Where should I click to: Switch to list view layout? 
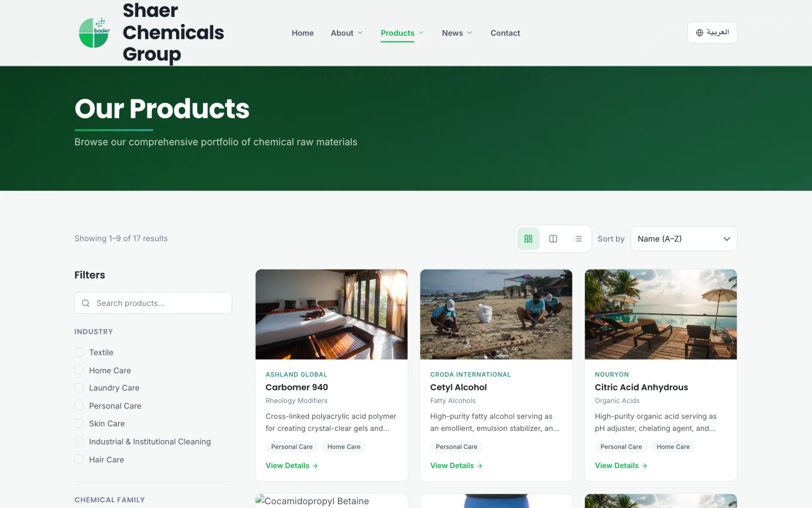pos(578,239)
